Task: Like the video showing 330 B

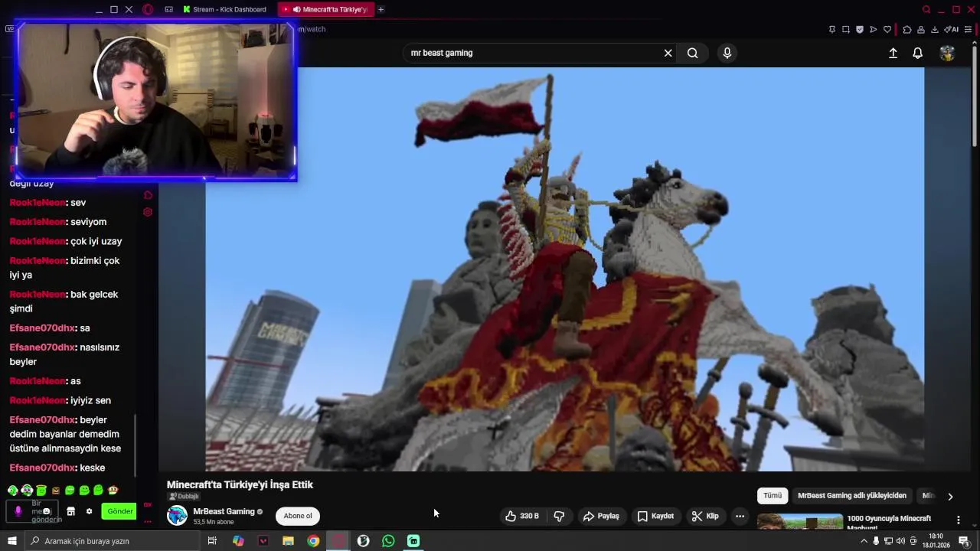Action: pyautogui.click(x=521, y=516)
